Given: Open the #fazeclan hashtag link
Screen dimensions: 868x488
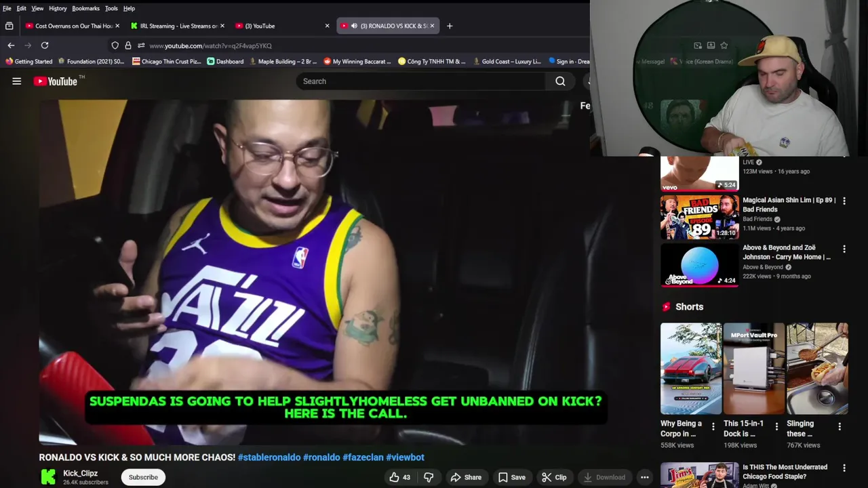Looking at the screenshot, I should click(363, 457).
